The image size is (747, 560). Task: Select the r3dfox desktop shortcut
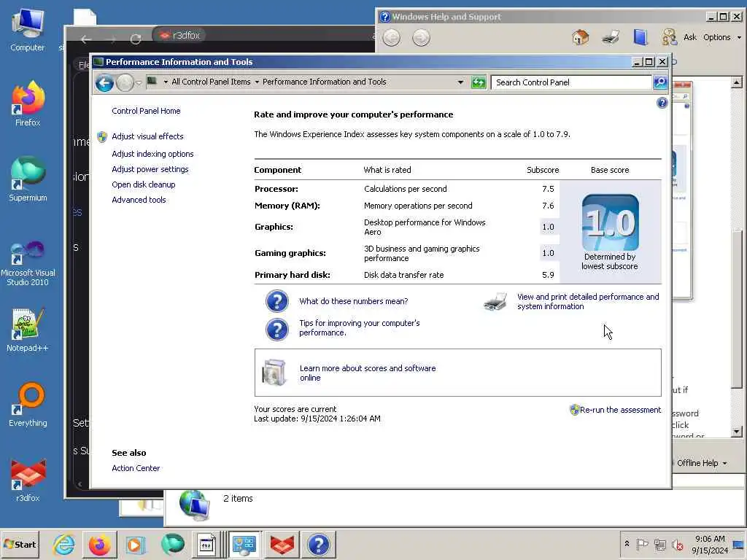point(28,480)
